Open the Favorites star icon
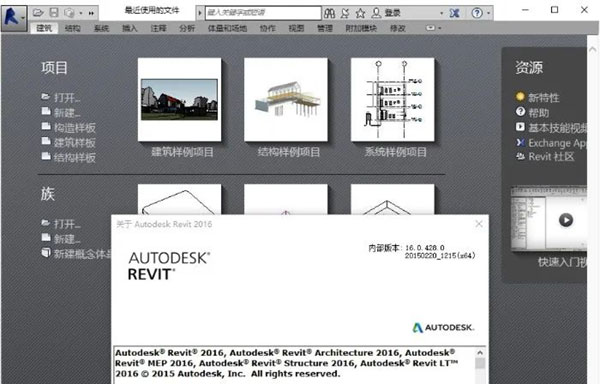This screenshot has width=600, height=384. tap(360, 13)
